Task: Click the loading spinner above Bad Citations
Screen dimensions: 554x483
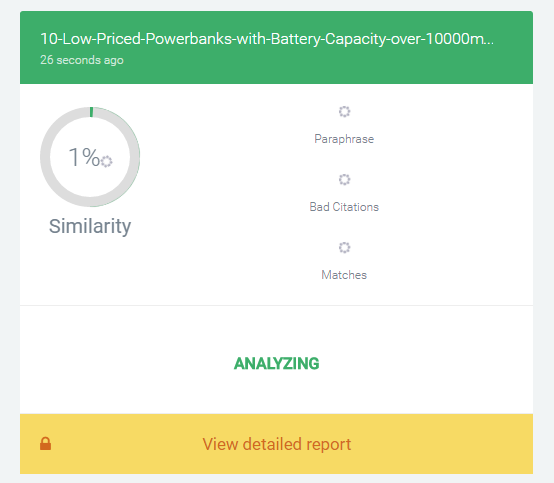Action: click(x=344, y=179)
